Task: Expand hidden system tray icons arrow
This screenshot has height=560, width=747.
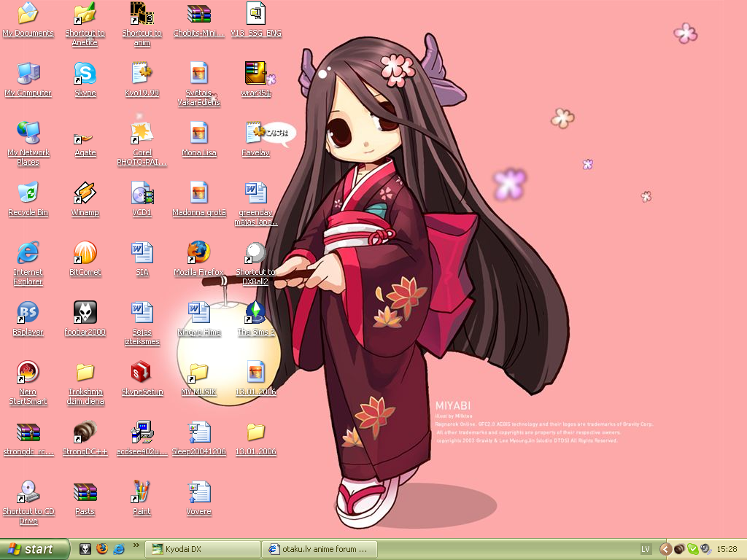Action: [x=665, y=550]
